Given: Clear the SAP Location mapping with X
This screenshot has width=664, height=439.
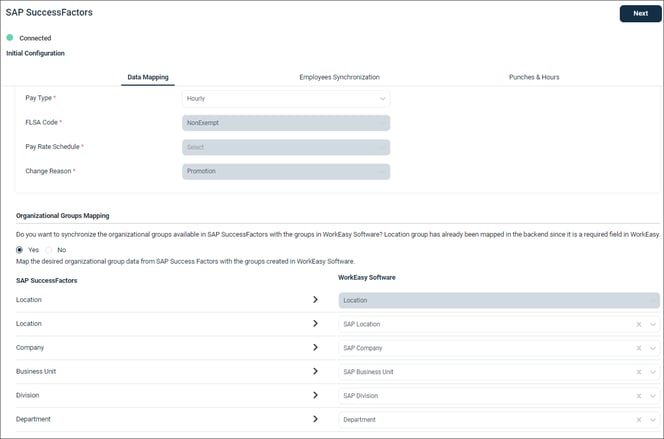Looking at the screenshot, I should 639,324.
